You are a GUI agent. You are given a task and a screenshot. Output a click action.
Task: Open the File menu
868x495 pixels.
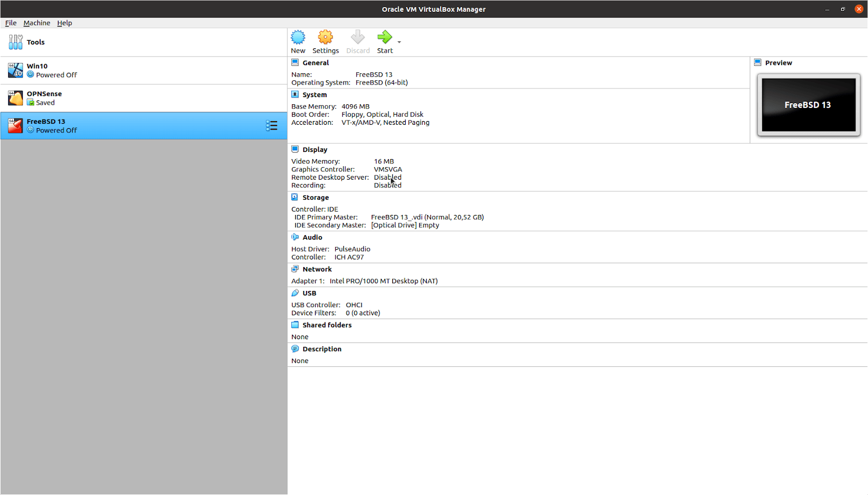pos(11,23)
